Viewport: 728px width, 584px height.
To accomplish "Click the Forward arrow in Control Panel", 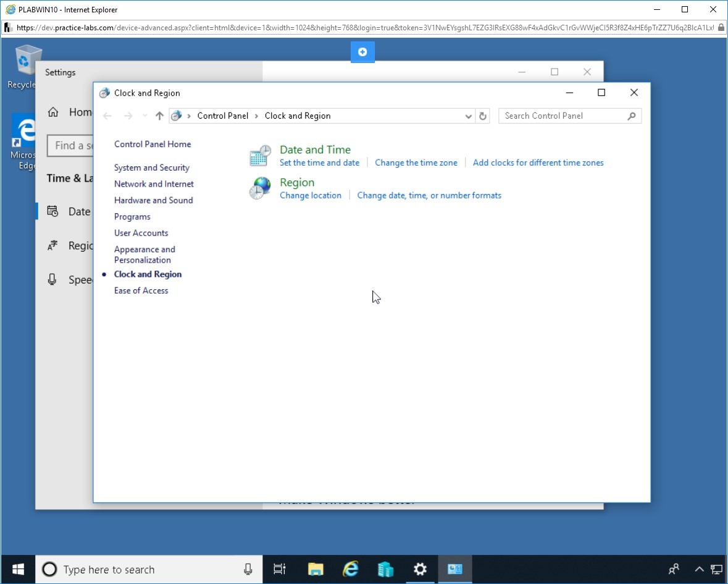I will (128, 116).
